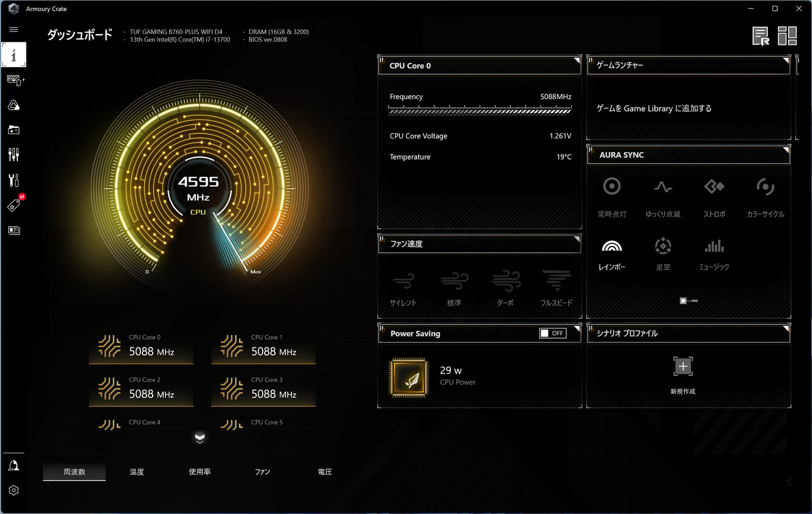Click the BIOS ver.0808 label
Screen dimensions: 812x514
268,39
